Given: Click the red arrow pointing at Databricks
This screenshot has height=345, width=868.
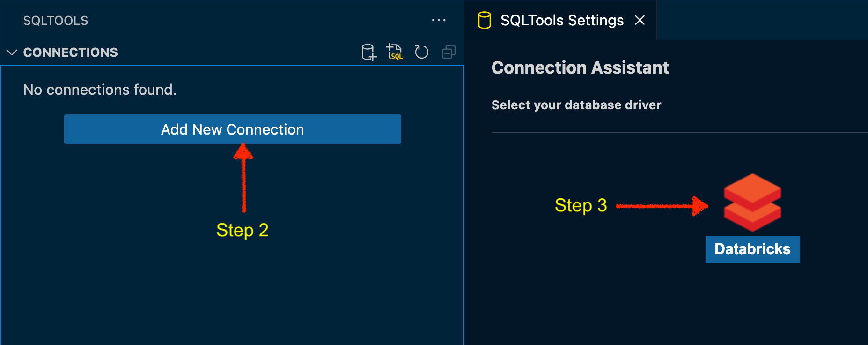Looking at the screenshot, I should click(662, 206).
